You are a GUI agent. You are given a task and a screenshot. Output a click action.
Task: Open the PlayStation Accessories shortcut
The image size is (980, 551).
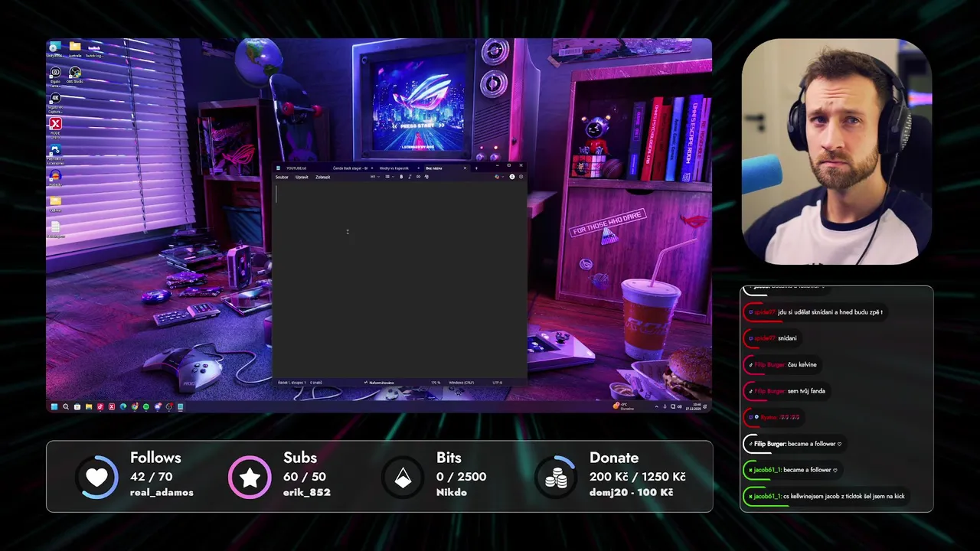coord(55,154)
